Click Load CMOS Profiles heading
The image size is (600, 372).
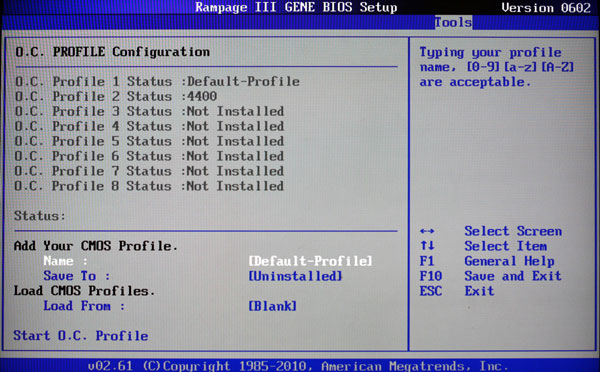point(84,291)
